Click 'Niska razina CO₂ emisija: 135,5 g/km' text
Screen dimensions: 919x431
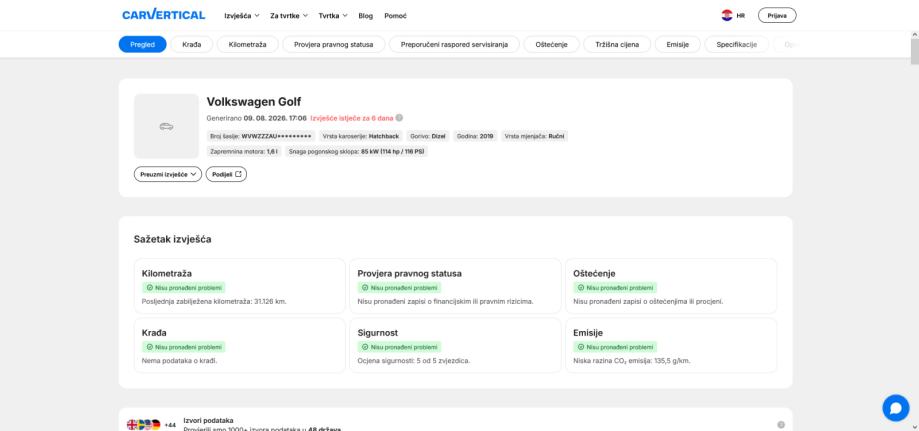click(632, 361)
